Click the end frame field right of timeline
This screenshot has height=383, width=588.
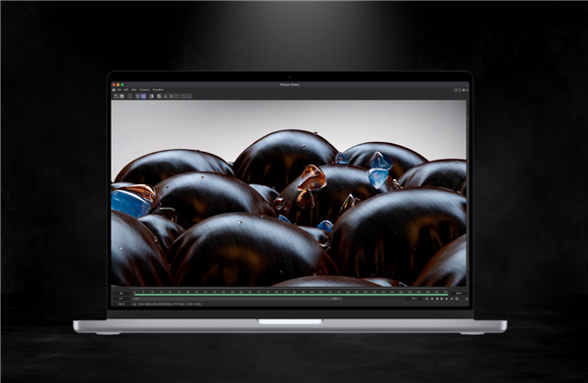click(459, 293)
